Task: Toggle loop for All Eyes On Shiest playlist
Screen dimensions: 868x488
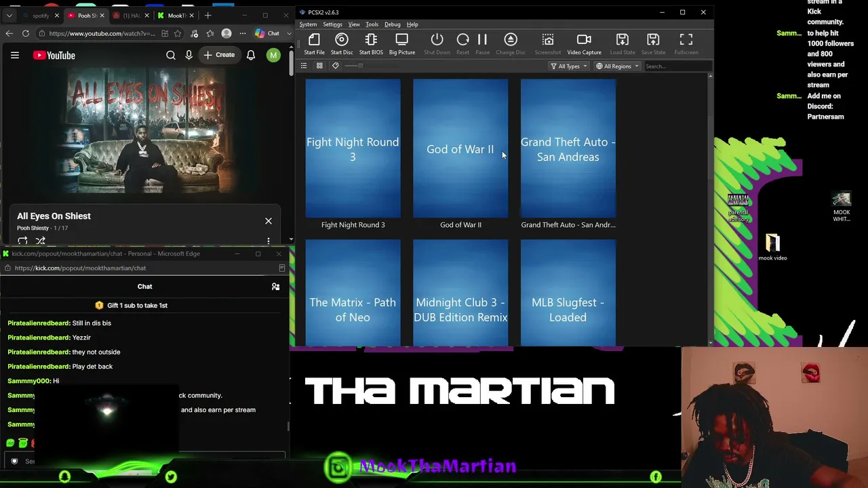Action: [22, 241]
